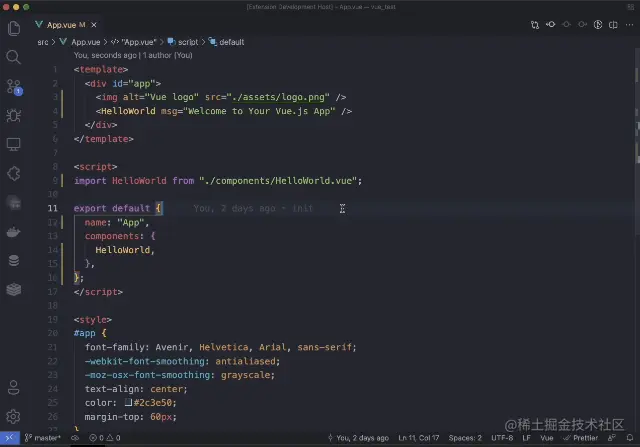This screenshot has width=640, height=447.
Task: Click the inline blame 'You, 2 days ago' text
Action: point(253,208)
